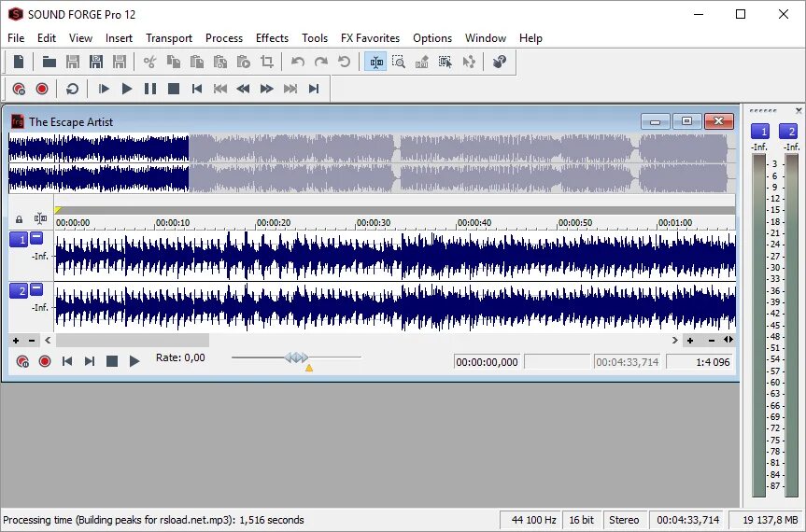Rewind using main transport toolbar
806x532 pixels.
(243, 89)
